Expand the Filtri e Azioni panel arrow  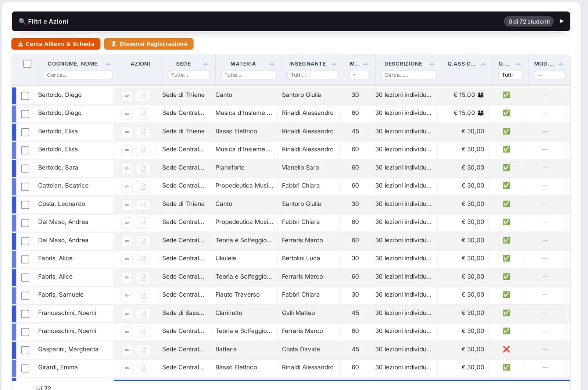pyautogui.click(x=562, y=21)
